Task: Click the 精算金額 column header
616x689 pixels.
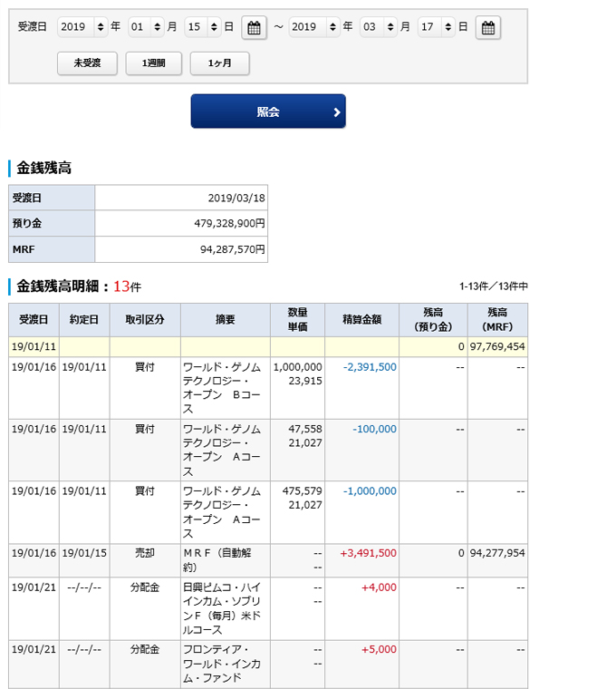Action: point(361,320)
